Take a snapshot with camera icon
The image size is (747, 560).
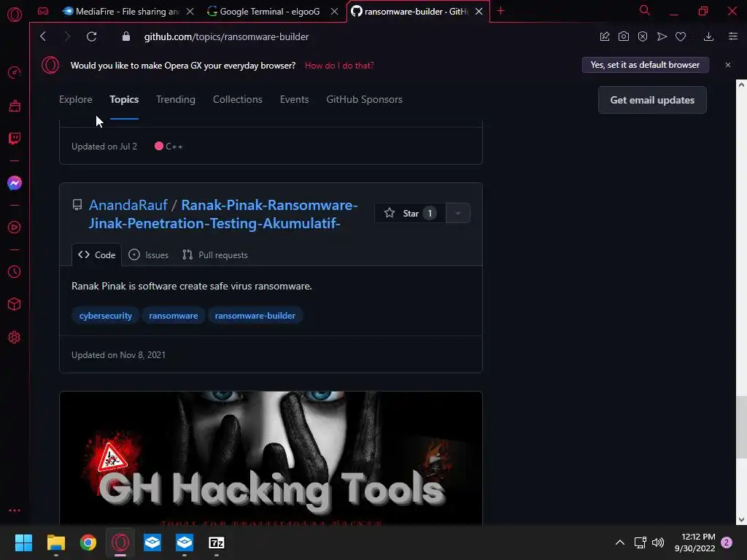[x=624, y=36]
